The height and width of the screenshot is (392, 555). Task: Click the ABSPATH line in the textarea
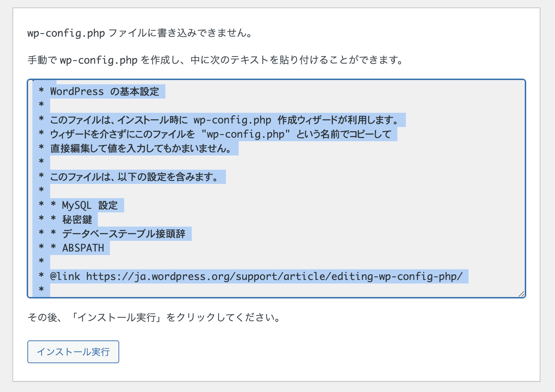[83, 248]
